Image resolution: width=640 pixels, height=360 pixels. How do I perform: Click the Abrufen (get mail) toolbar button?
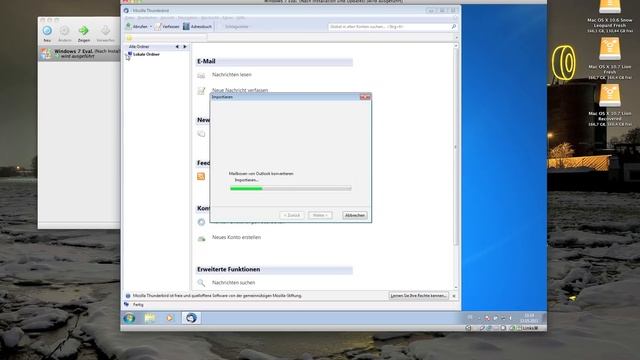[x=136, y=27]
